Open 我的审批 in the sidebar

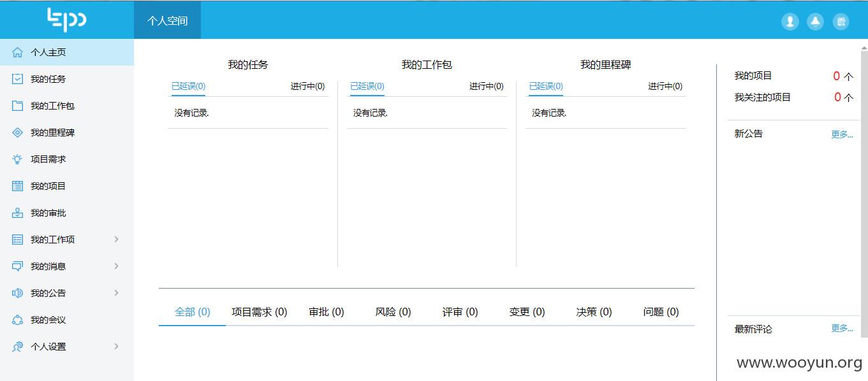click(67, 213)
